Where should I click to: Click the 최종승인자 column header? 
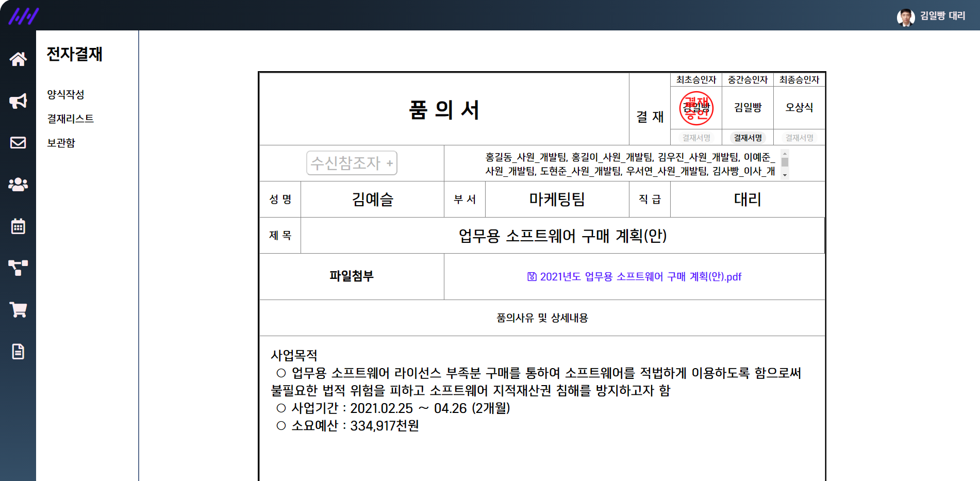point(799,80)
